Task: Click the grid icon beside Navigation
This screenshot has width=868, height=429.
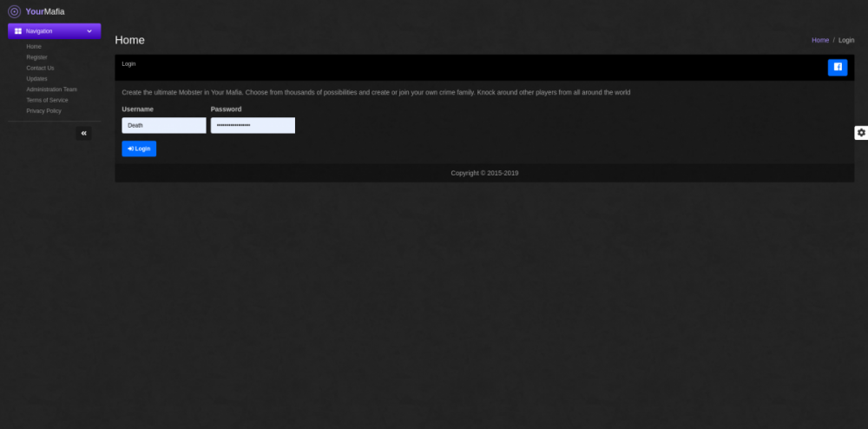Action: pos(18,31)
